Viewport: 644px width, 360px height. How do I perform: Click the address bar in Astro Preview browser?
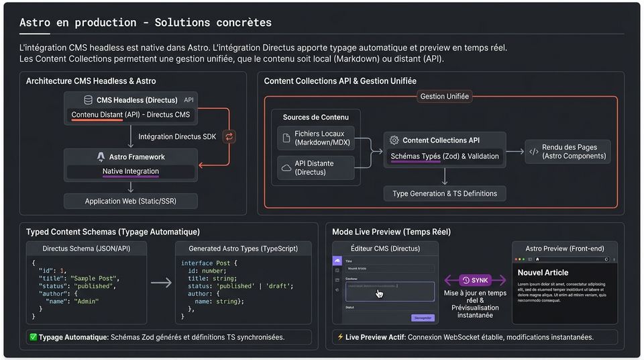(x=572, y=259)
